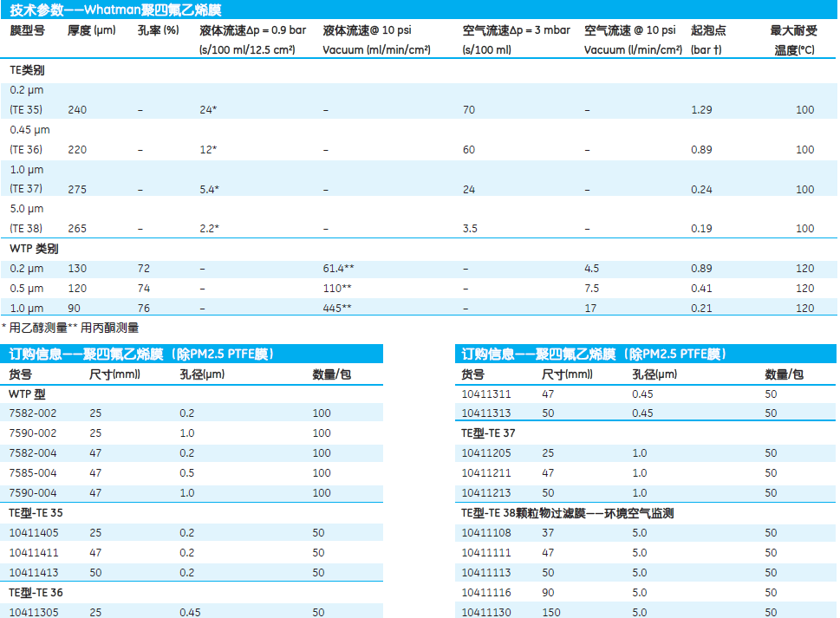Viewport: 840px width, 618px height.
Task: Select catalog number "7582-002"
Action: (x=33, y=413)
